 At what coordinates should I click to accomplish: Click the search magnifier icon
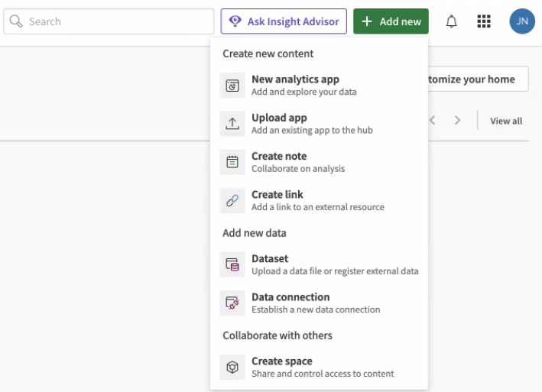pyautogui.click(x=16, y=21)
